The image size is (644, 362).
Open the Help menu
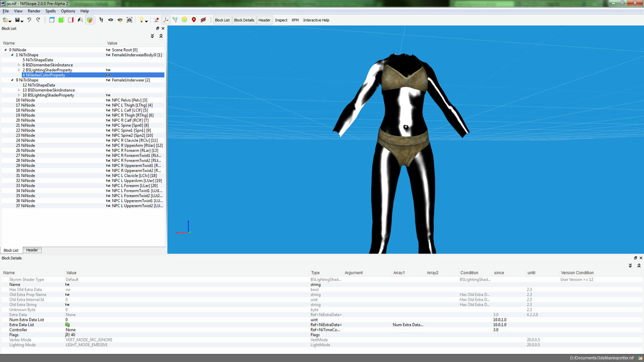pos(85,11)
